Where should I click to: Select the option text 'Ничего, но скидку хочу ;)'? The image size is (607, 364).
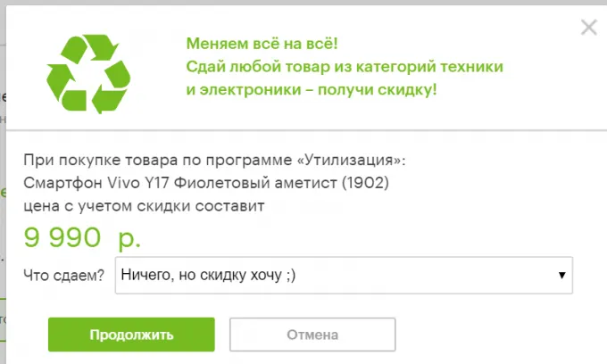208,276
